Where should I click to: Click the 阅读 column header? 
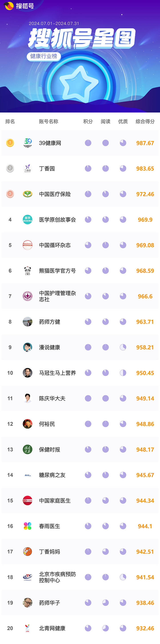point(105,122)
